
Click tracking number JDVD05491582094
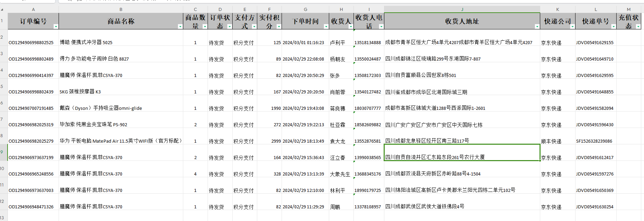595,108
